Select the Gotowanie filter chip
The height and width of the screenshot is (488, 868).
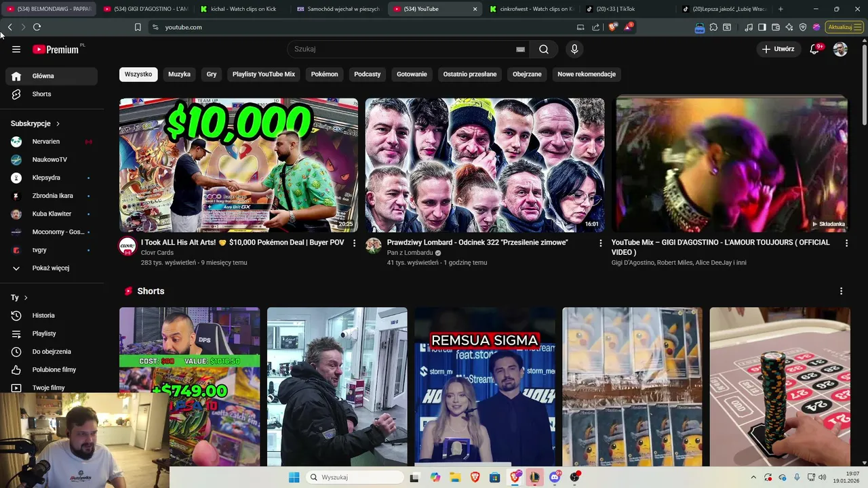point(412,75)
